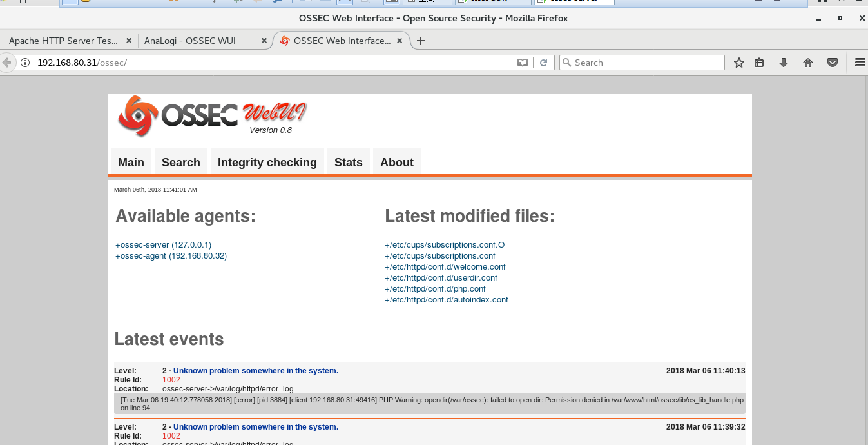The image size is (868, 445).
Task: Switch to the AnaLogi - OSSEC WUI tab
Action: tap(204, 41)
